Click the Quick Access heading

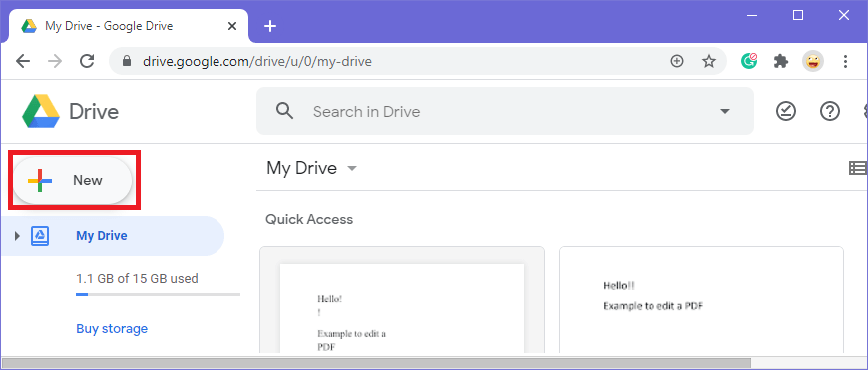point(309,219)
